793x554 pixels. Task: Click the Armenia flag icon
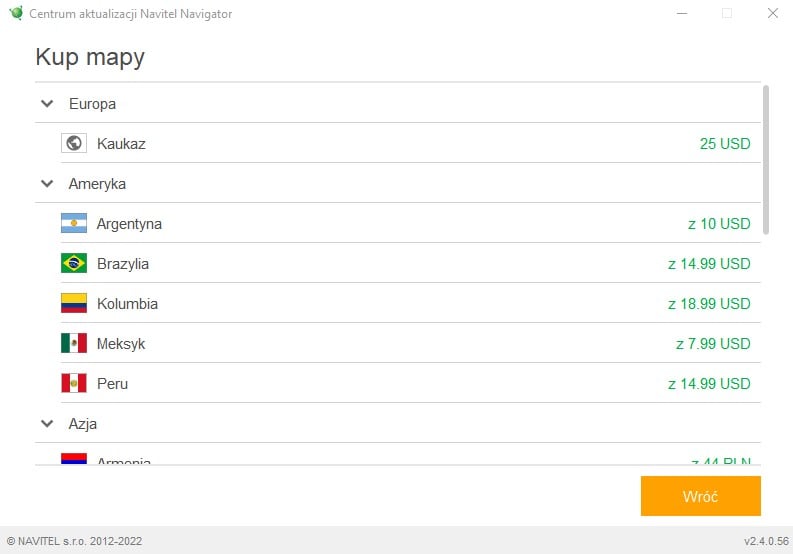pyautogui.click(x=74, y=459)
